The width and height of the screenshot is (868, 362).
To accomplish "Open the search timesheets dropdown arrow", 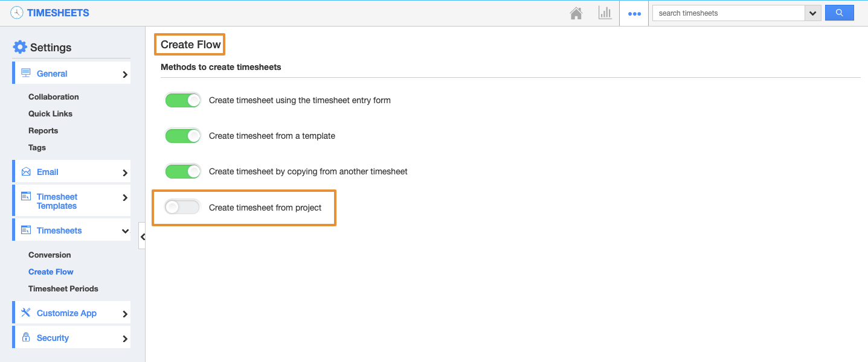I will point(812,13).
